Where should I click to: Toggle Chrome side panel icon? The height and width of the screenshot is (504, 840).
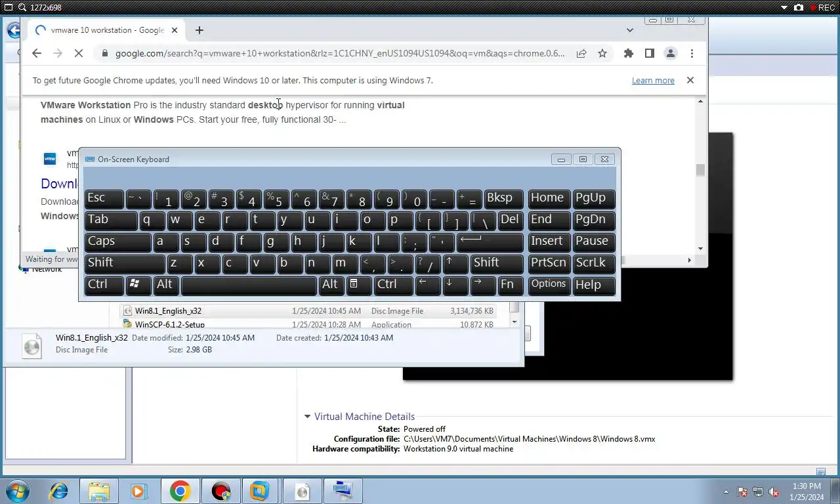point(650,54)
